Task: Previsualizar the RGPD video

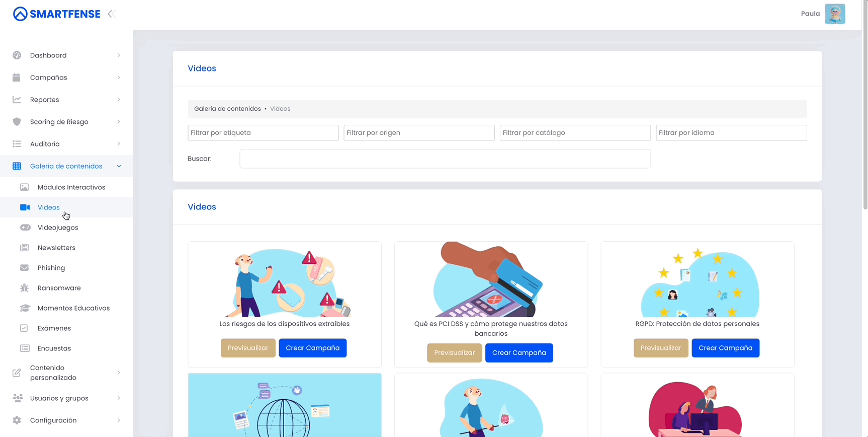Action: point(661,348)
